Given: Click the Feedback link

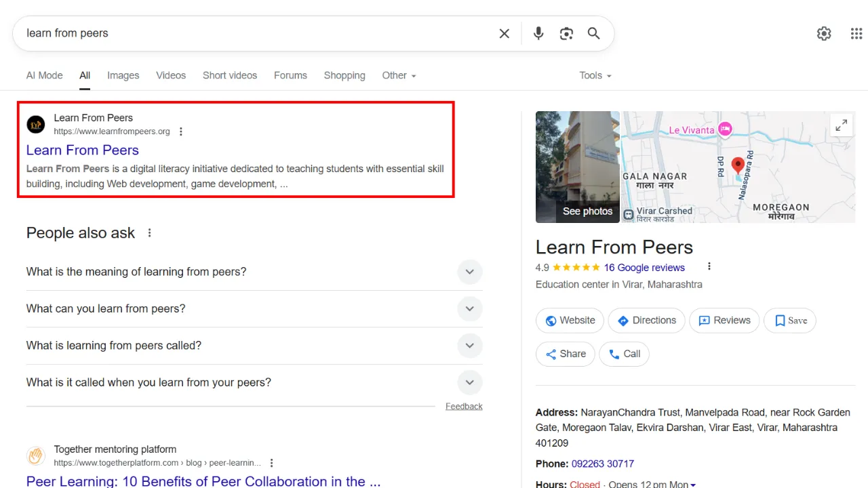Looking at the screenshot, I should coord(464,406).
